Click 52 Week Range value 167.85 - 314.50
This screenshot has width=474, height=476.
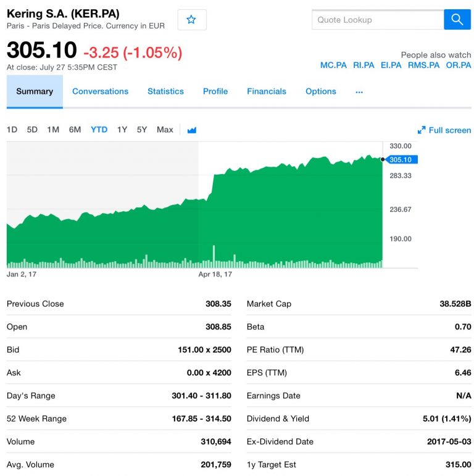(x=201, y=419)
